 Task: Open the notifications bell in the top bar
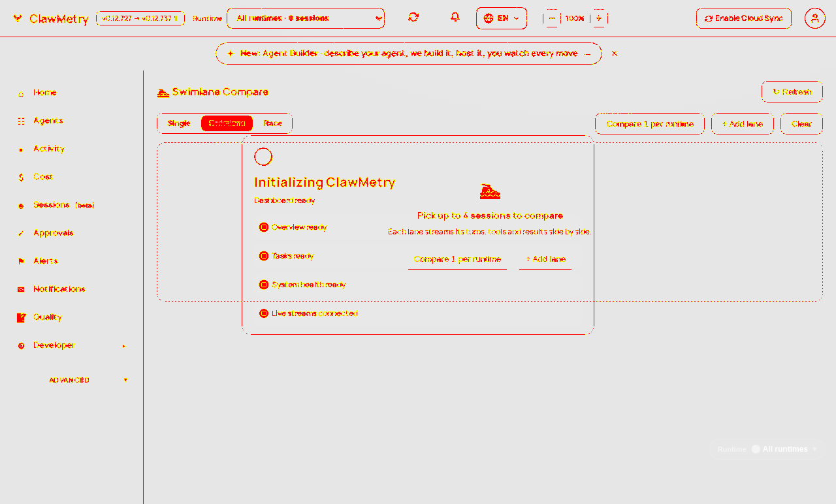455,18
